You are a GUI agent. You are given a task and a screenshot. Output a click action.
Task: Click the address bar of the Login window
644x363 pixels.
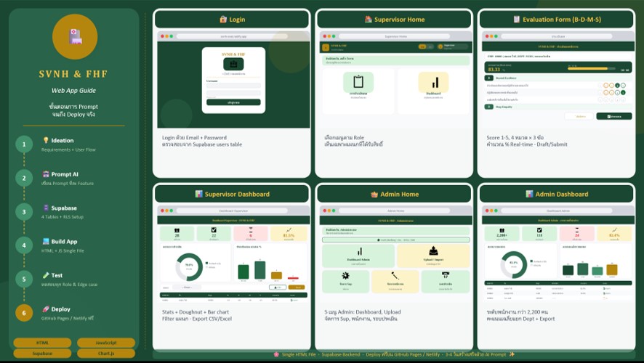coord(232,36)
